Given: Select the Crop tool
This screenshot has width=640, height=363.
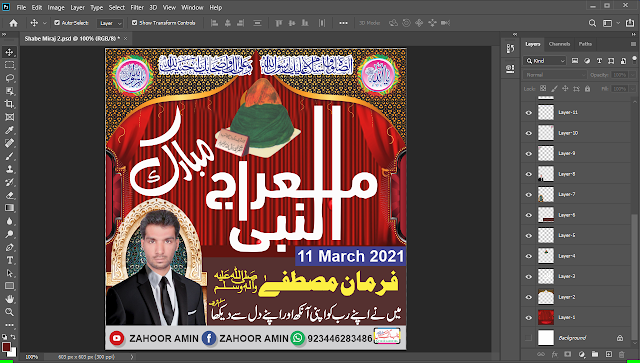Looking at the screenshot, I should coord(9,104).
